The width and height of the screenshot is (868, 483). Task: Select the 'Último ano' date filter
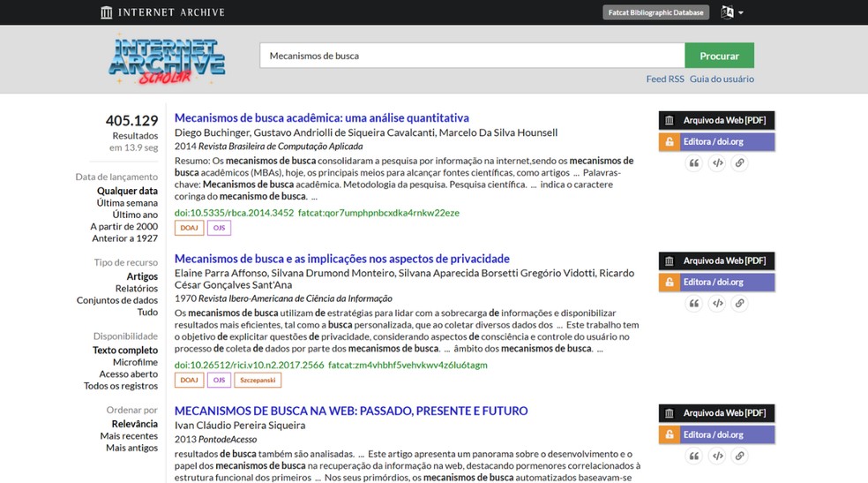pyautogui.click(x=135, y=215)
